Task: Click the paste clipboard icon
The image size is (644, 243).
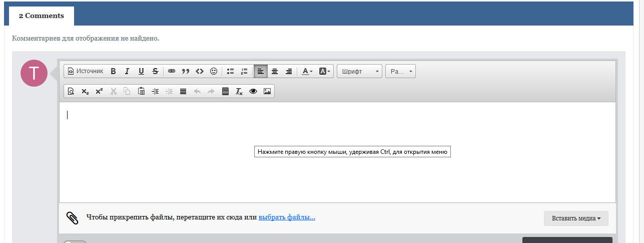Action: [x=141, y=91]
